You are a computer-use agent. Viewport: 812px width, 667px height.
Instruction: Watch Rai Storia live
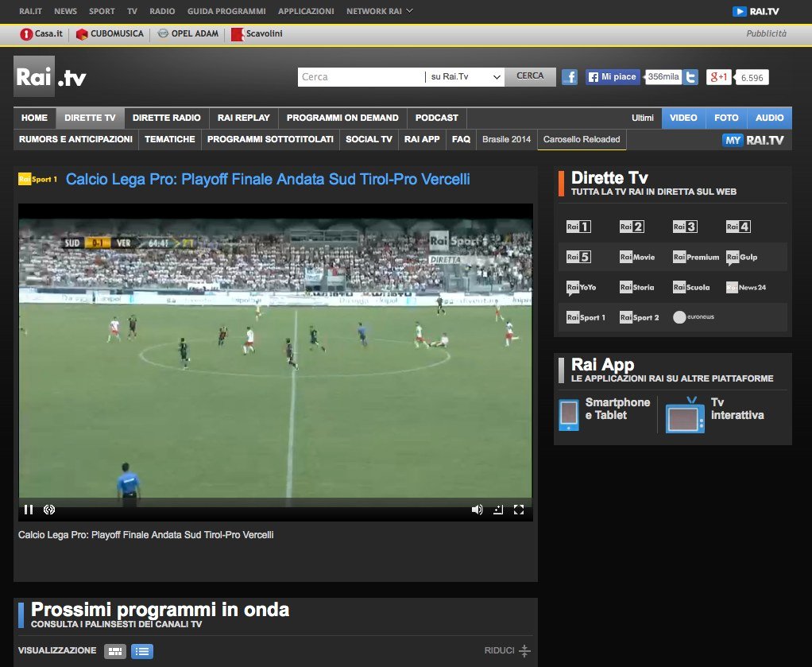(637, 287)
